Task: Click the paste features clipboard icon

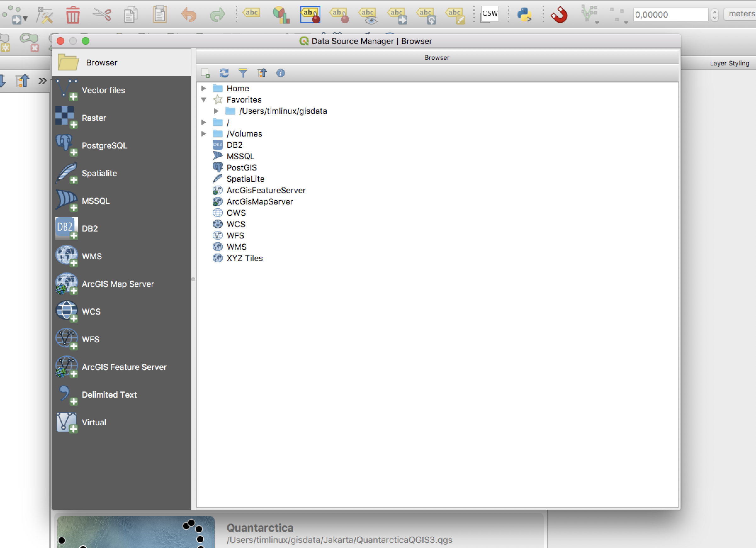Action: (160, 14)
